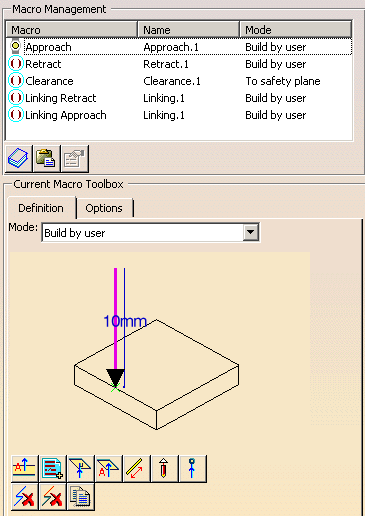Viewport: 365px width, 516px height.
Task: Select the Approach.1 macro row
Action: 179,47
